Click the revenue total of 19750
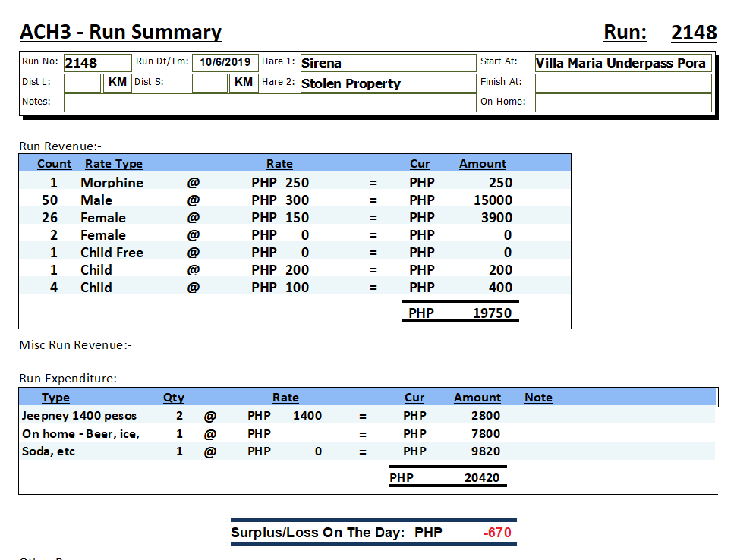The height and width of the screenshot is (560, 756). pyautogui.click(x=492, y=313)
